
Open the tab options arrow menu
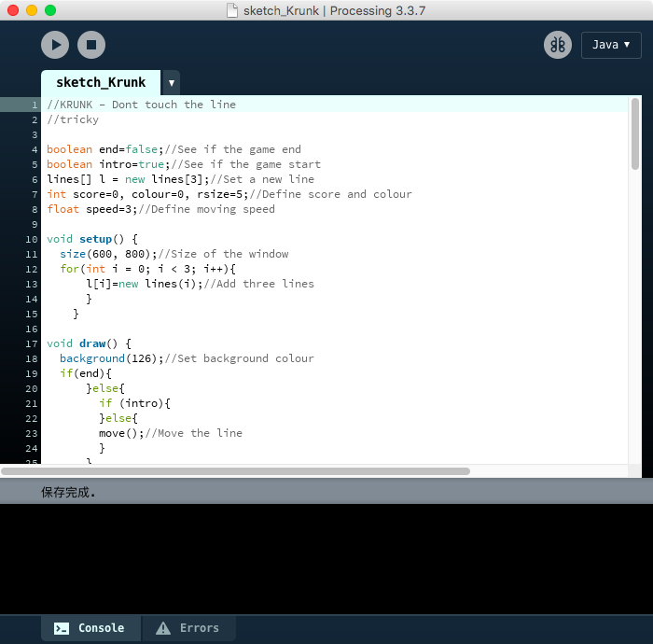[172, 82]
